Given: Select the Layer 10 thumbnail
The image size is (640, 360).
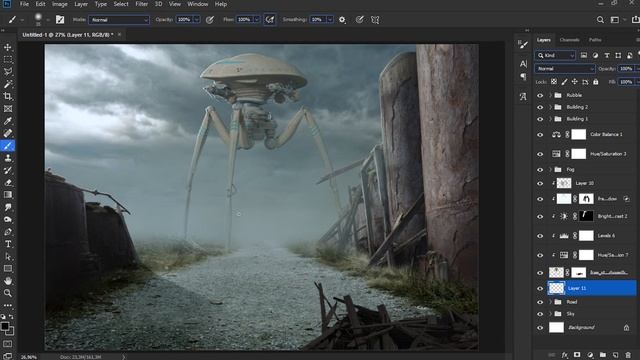Looking at the screenshot, I should coord(564,183).
